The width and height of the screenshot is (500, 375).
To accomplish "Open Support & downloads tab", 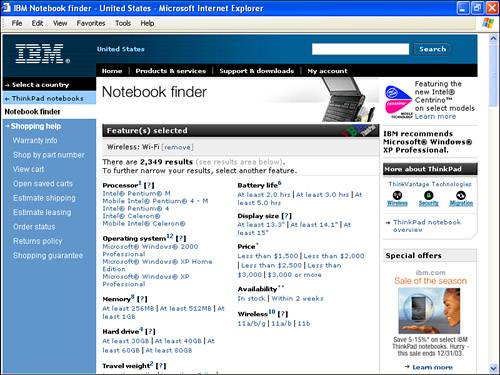I will [257, 71].
